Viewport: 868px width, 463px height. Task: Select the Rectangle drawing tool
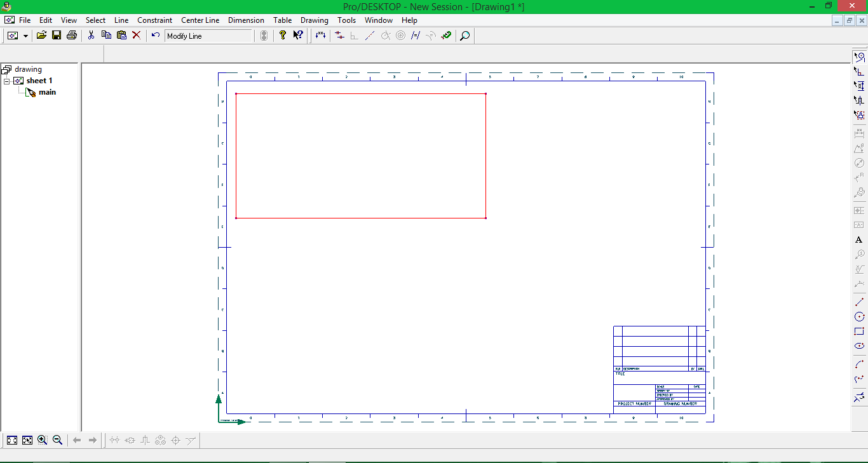859,331
